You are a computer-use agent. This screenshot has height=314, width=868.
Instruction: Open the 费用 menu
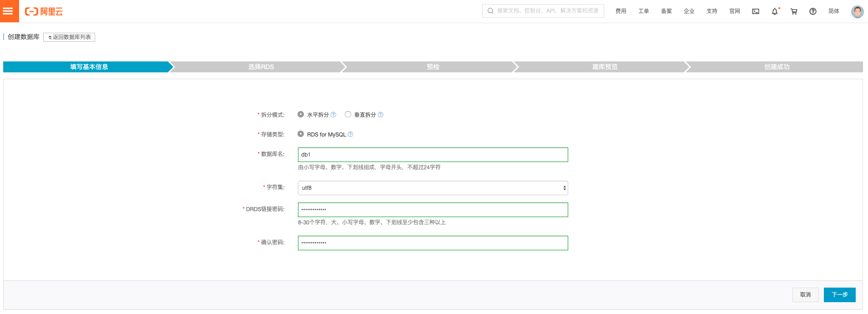coord(621,11)
